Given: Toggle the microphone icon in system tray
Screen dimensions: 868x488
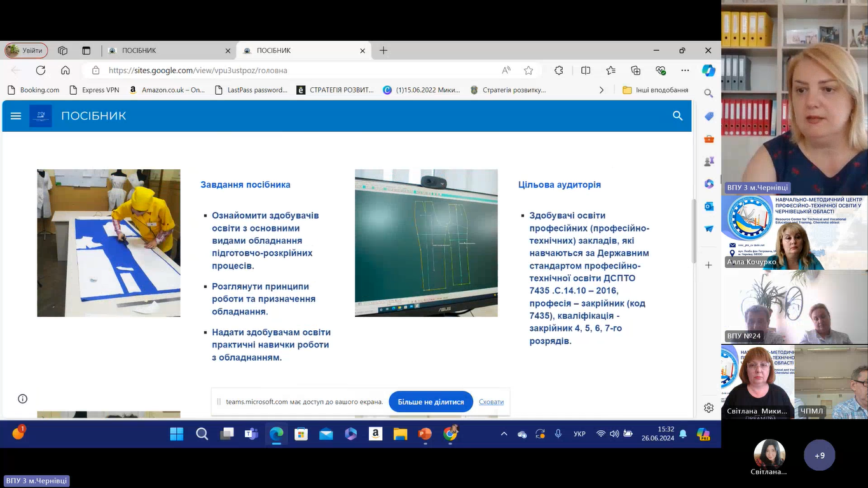Looking at the screenshot, I should coord(558,434).
